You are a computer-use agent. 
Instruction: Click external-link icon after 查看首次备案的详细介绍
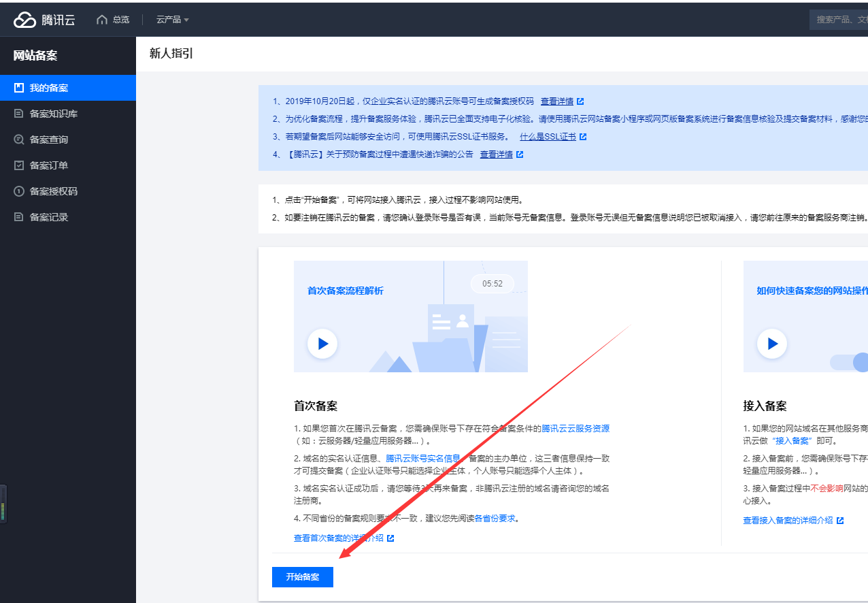tap(390, 538)
